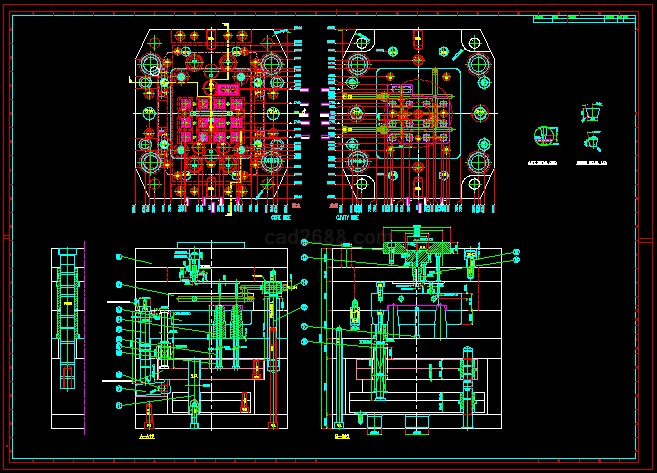Click the A-A section label at bottom left

point(147,437)
